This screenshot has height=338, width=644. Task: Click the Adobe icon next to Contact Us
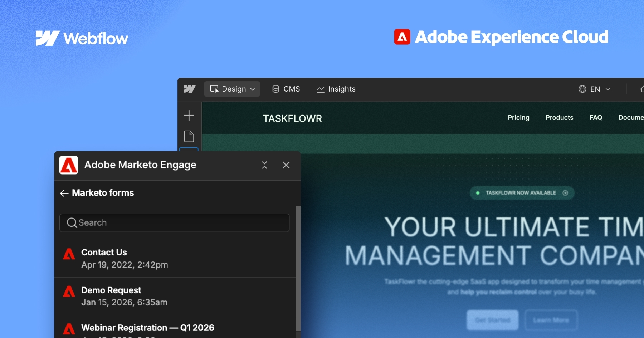[x=69, y=254]
